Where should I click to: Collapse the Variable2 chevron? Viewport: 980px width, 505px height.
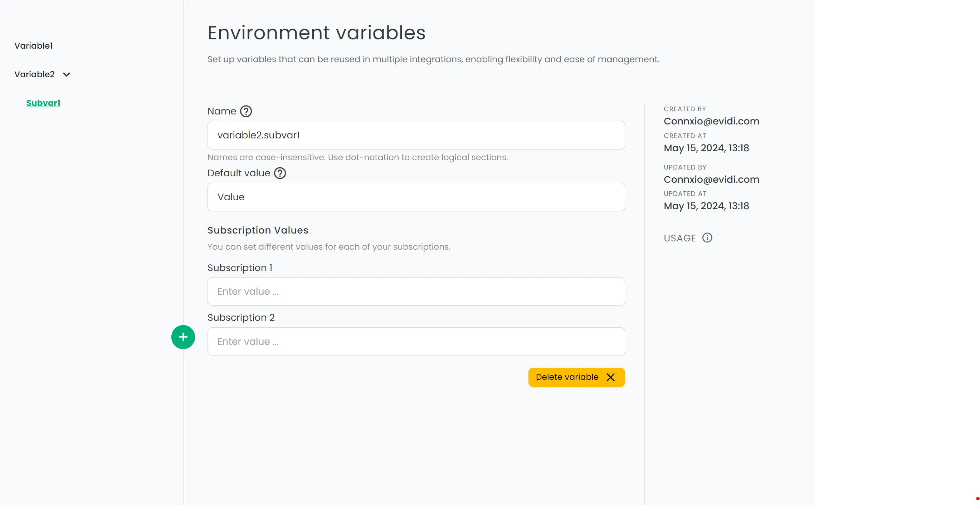(x=67, y=74)
